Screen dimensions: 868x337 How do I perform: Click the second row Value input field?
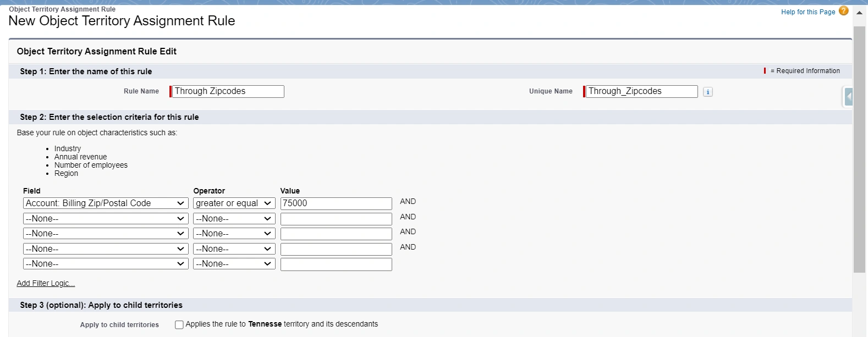(336, 219)
